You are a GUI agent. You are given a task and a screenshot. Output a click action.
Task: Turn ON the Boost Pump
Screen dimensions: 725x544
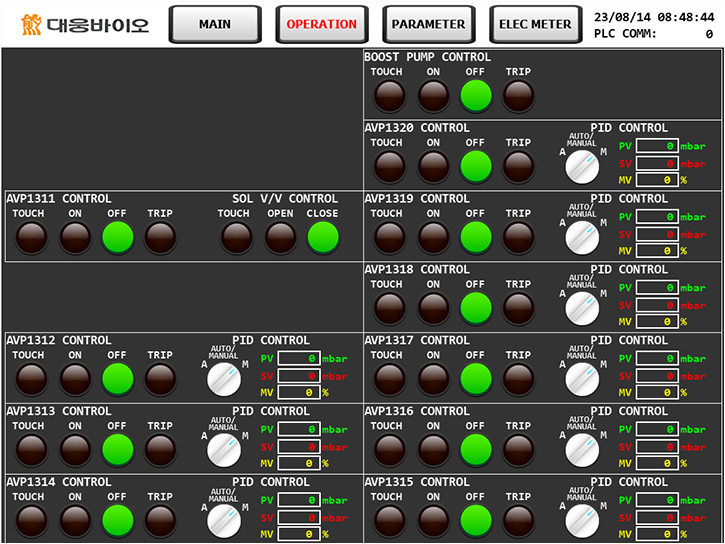pos(433,96)
